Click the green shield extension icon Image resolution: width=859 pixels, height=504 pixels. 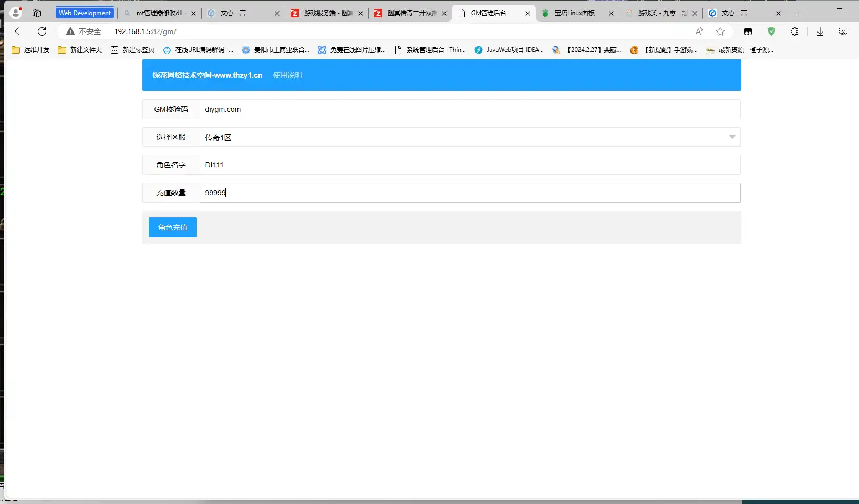coord(771,31)
